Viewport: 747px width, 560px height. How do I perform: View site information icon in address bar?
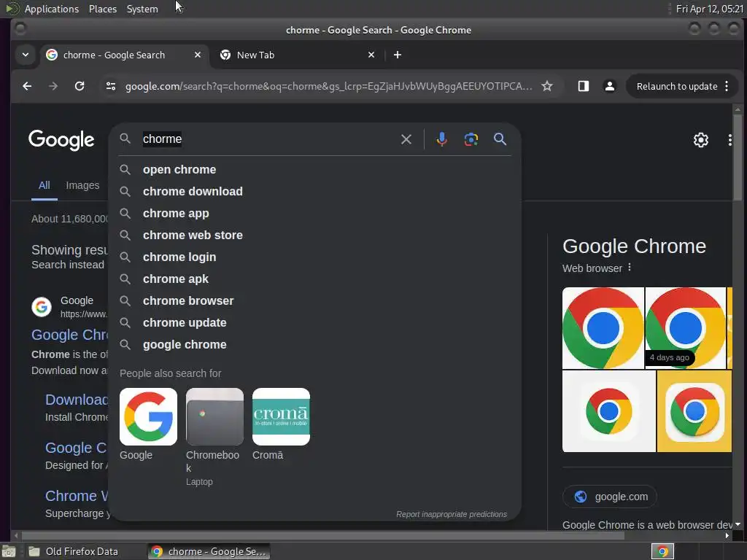tap(111, 86)
